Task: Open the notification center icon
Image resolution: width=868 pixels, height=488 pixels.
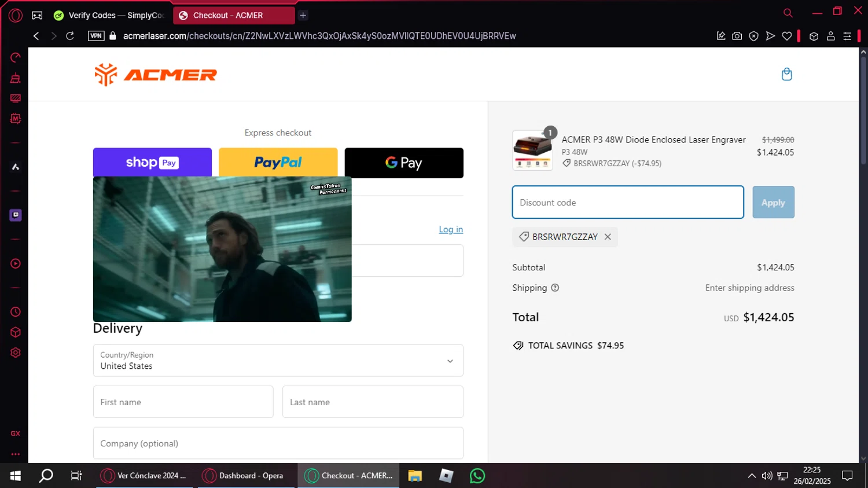Action: pyautogui.click(x=847, y=476)
